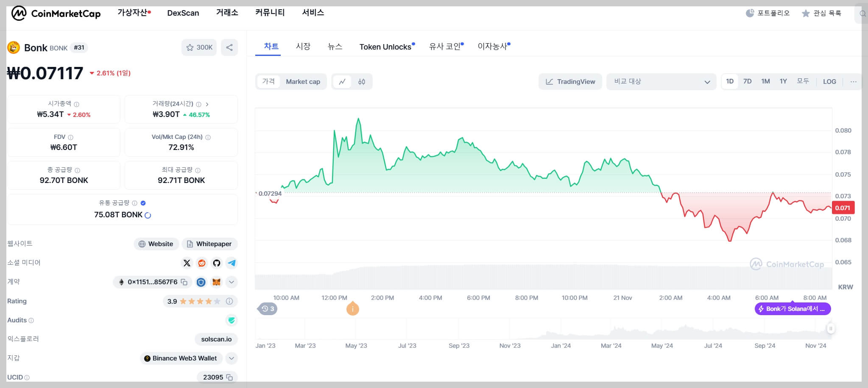
Task: Show UCID info tooltip
Action: pyautogui.click(x=27, y=377)
